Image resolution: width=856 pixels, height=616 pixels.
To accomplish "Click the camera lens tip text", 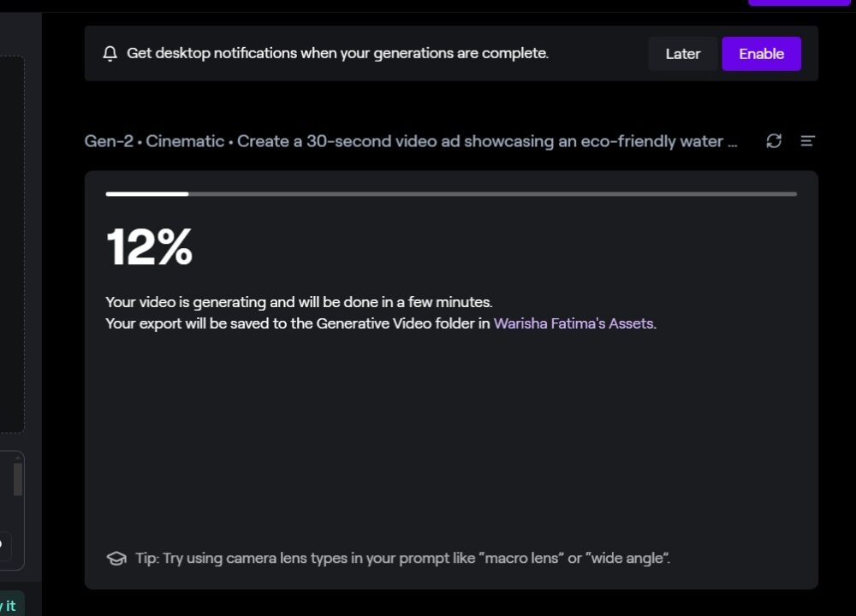I will coord(402,558).
